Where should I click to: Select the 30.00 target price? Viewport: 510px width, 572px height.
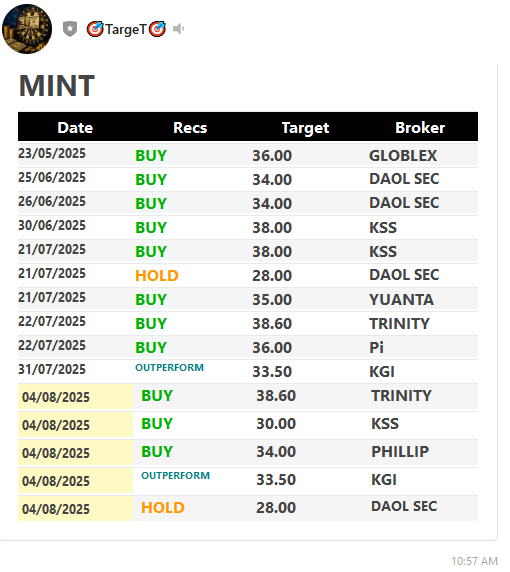point(276,424)
